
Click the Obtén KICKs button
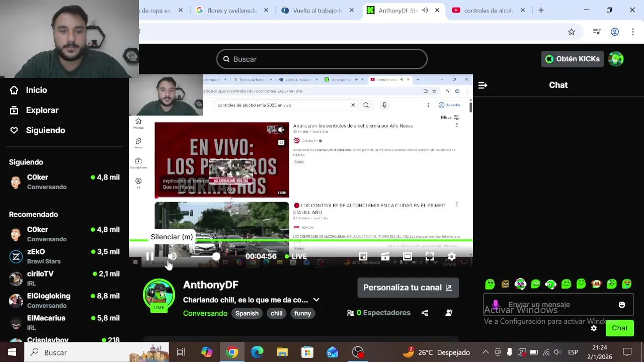pos(573,59)
